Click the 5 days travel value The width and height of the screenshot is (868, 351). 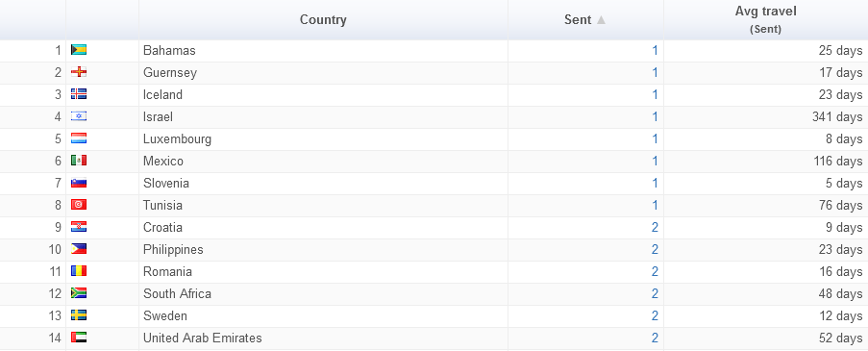tap(844, 184)
